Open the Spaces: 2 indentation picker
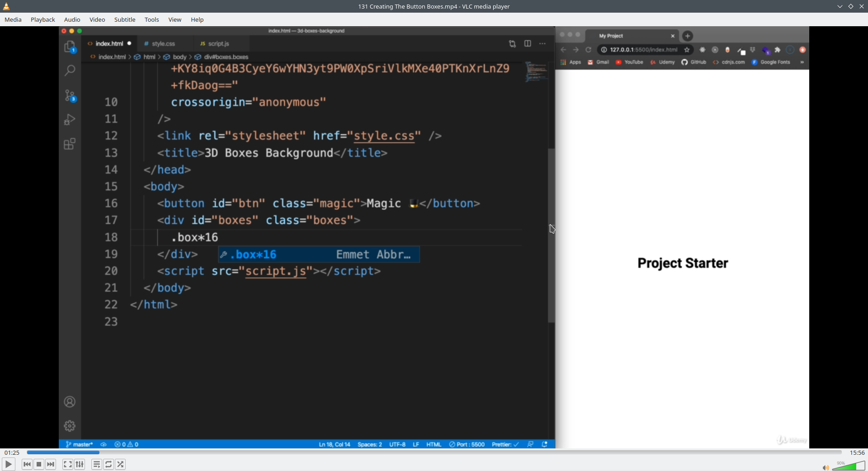 click(x=370, y=444)
